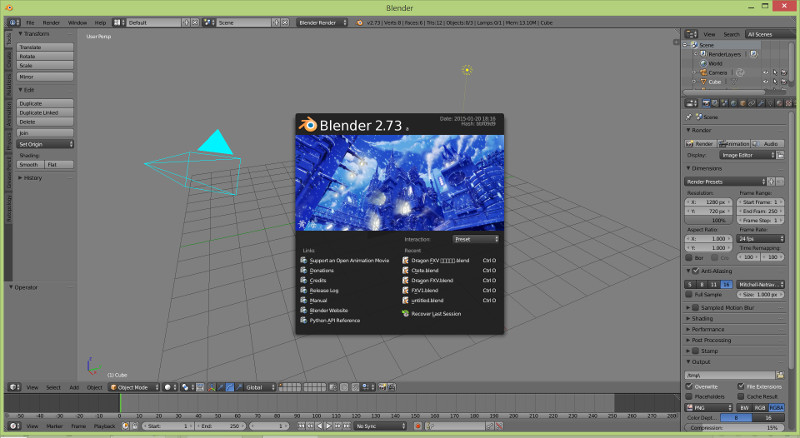The image size is (800, 438).
Task: Open the Playback menu in timeline
Action: click(x=105, y=426)
